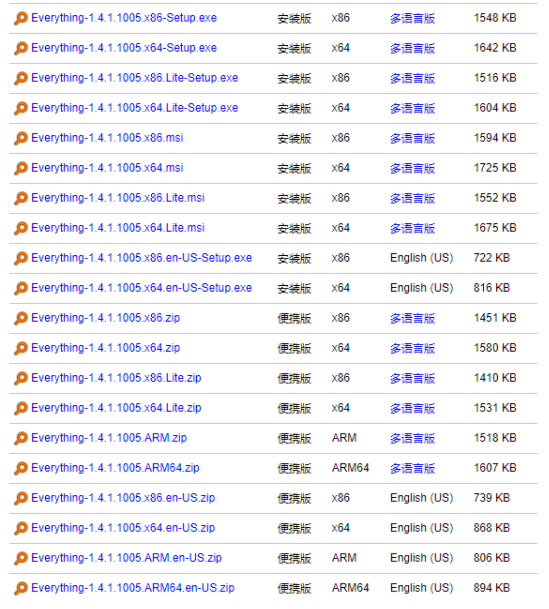Open the Everything-1.4.1.1005.x86.Lite-Setup.exe link
Screen dimensions: 549x609
[134, 78]
